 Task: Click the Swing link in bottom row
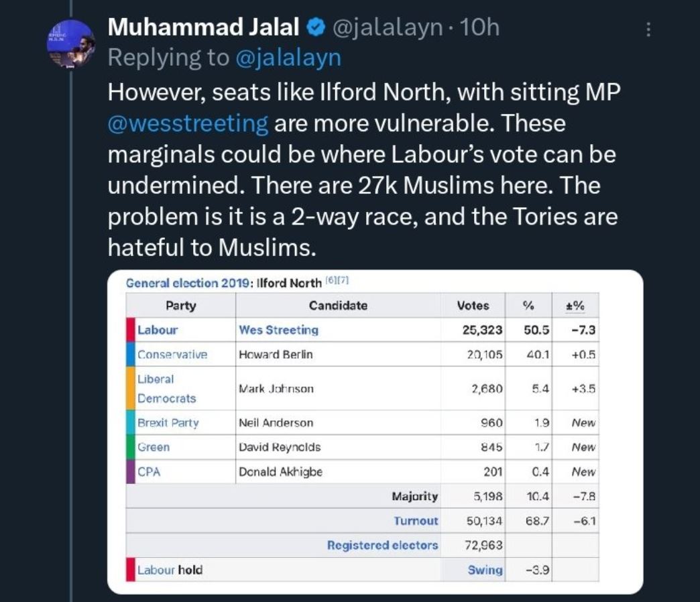click(485, 570)
